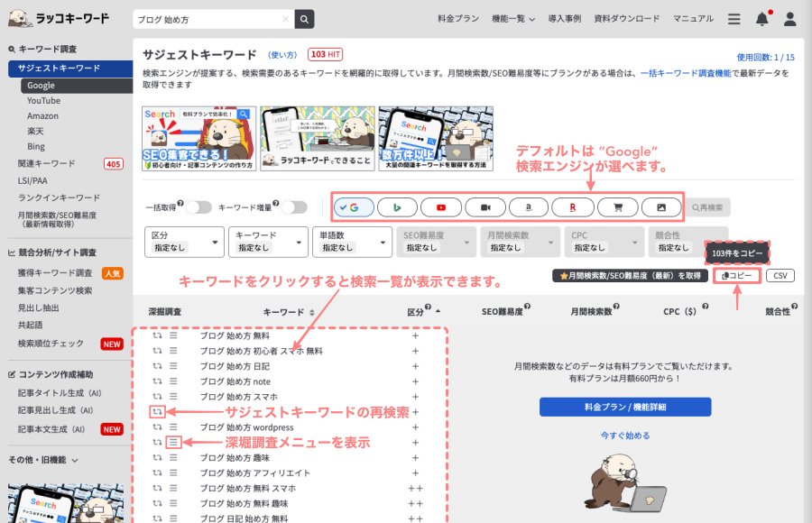Select the Google engine button with the checkmark

354,207
